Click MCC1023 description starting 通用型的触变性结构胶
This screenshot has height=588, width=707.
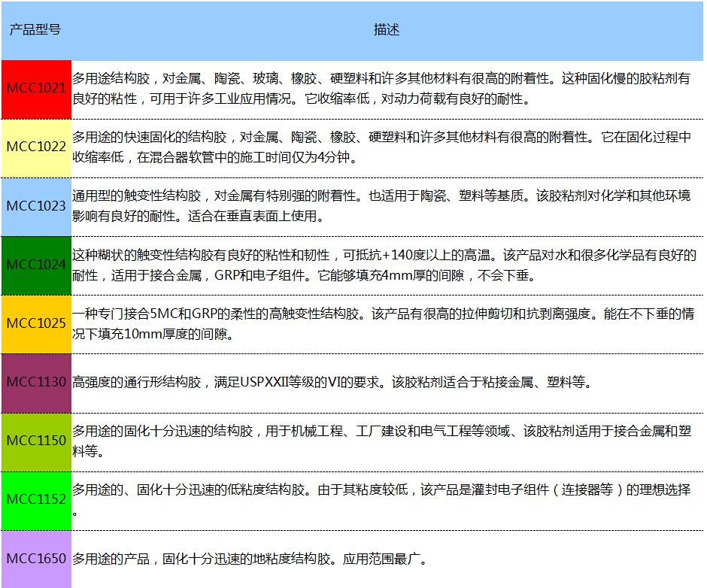coord(381,206)
